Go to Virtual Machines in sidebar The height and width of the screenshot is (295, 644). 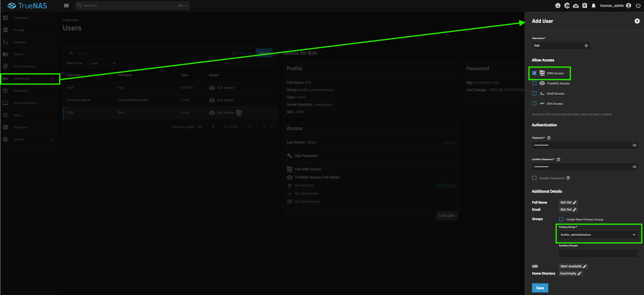pyautogui.click(x=25, y=103)
